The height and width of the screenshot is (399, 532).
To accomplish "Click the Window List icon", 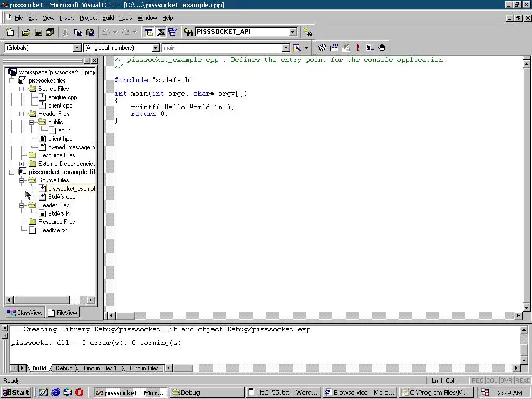I will tap(172, 32).
